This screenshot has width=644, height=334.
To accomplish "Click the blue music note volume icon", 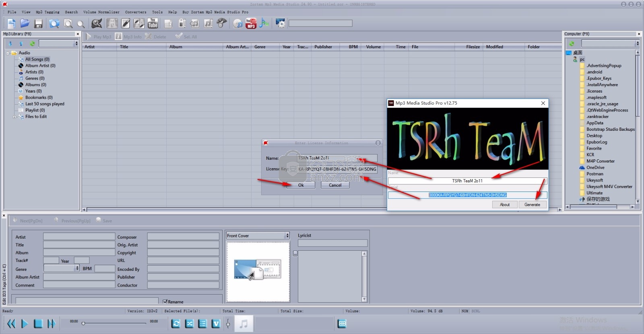I will click(264, 23).
